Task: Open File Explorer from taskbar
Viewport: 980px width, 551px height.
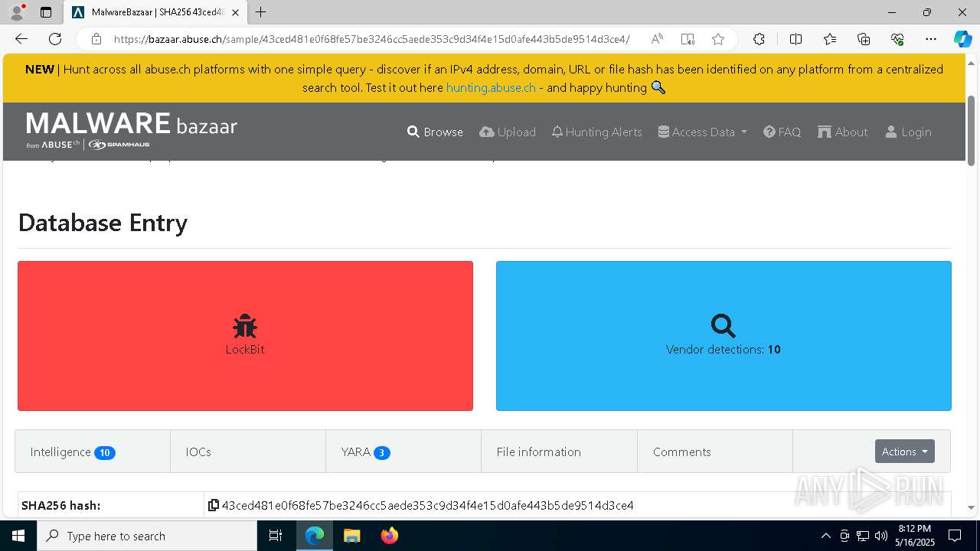Action: 351,536
